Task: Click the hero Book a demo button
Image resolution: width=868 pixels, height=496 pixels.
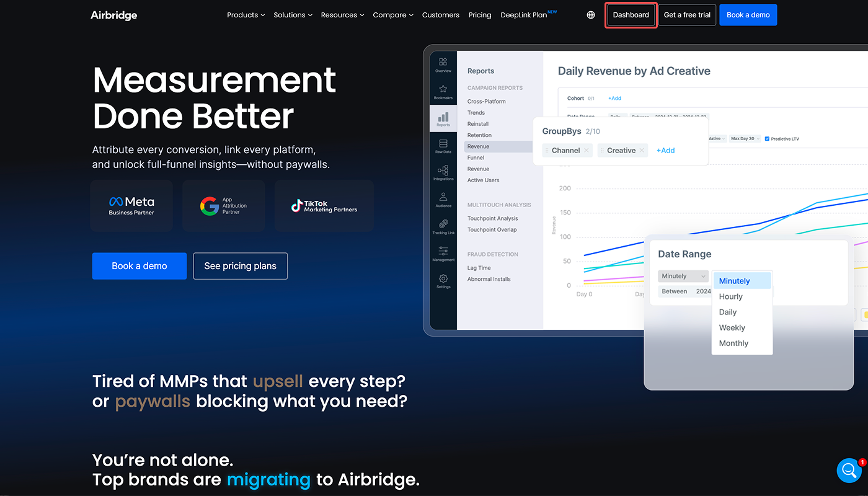Action: [x=139, y=266]
